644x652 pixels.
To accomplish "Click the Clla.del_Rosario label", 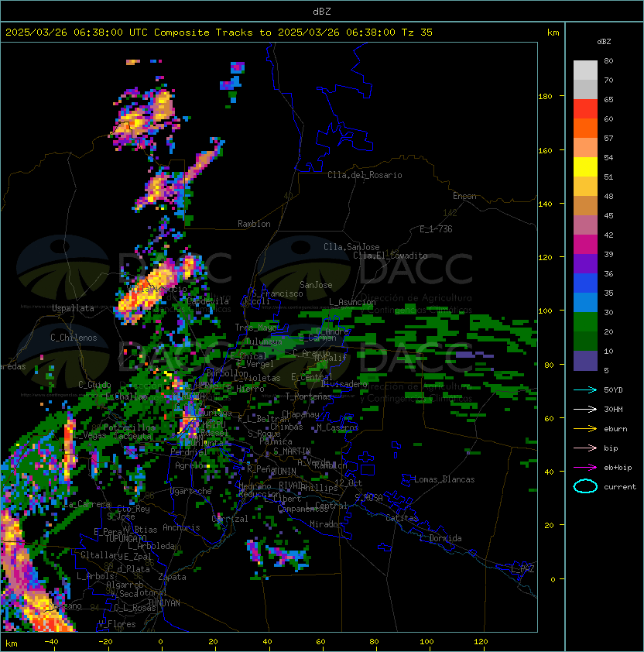I will (365, 175).
